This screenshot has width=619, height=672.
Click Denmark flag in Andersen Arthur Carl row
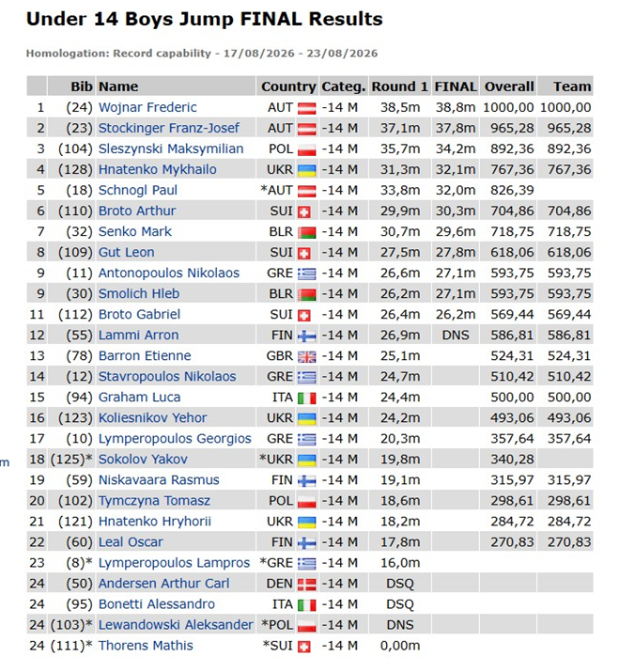coord(306,585)
